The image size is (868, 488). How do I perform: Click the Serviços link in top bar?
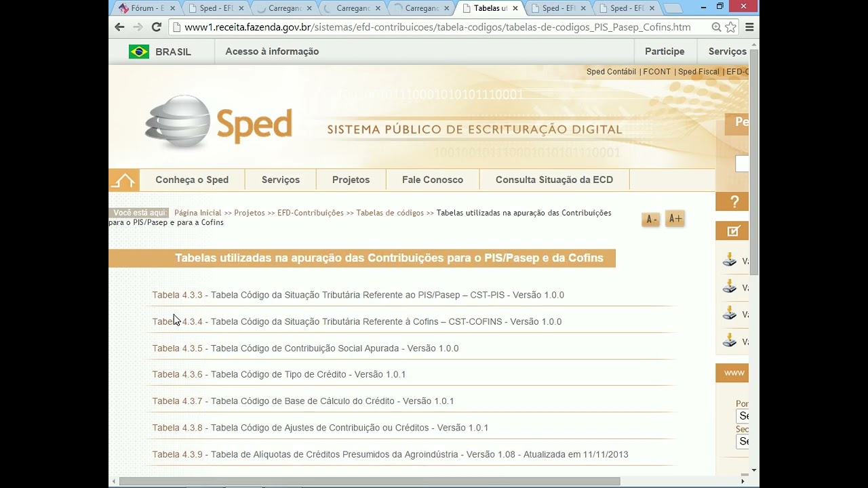[x=728, y=52]
